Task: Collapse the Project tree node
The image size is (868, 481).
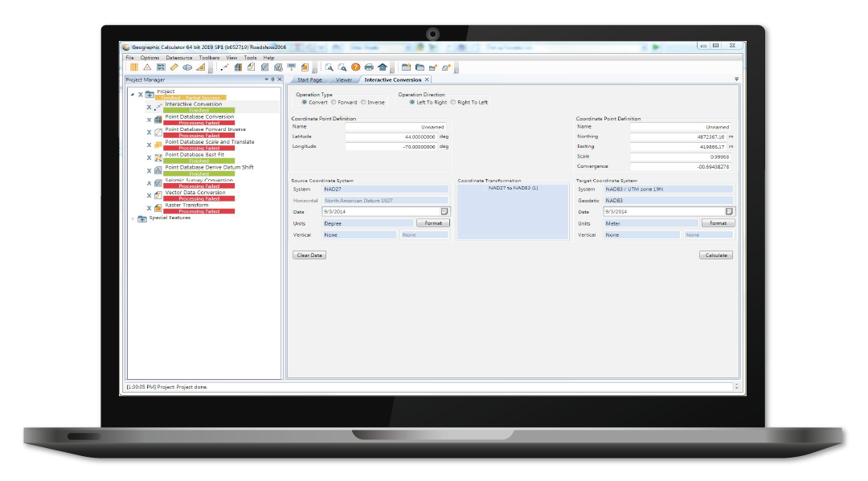Action: 133,94
